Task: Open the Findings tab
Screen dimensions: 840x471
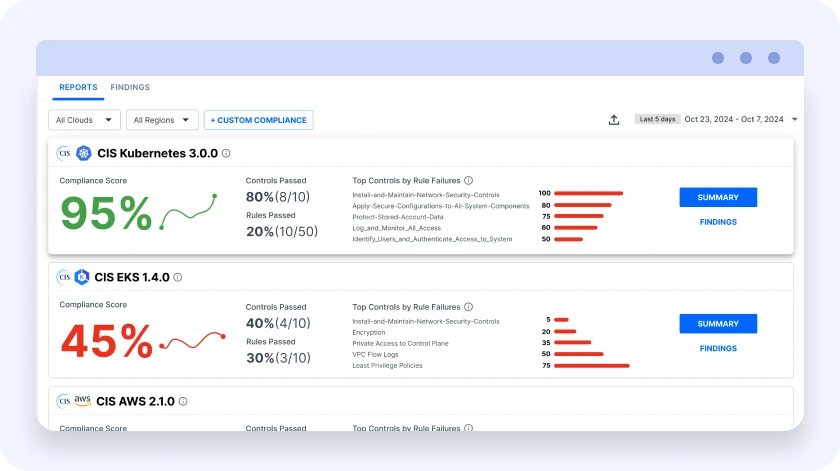Action: (130, 87)
